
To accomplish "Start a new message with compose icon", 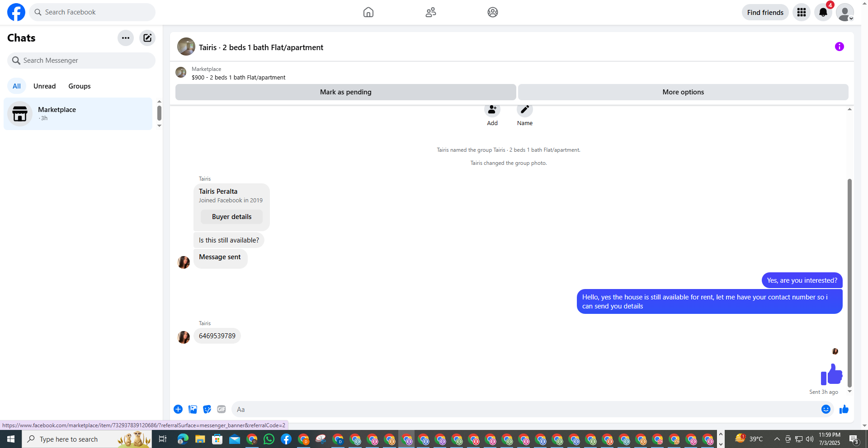I will (147, 38).
